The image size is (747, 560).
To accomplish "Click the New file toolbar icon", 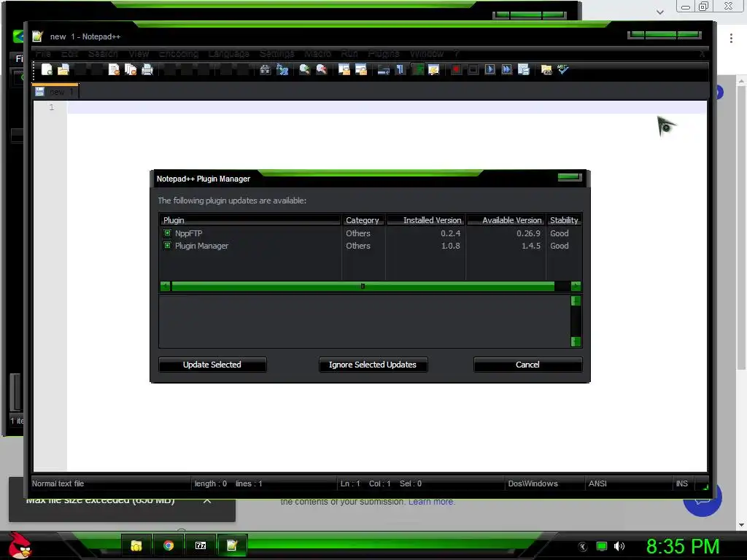I will pyautogui.click(x=47, y=69).
